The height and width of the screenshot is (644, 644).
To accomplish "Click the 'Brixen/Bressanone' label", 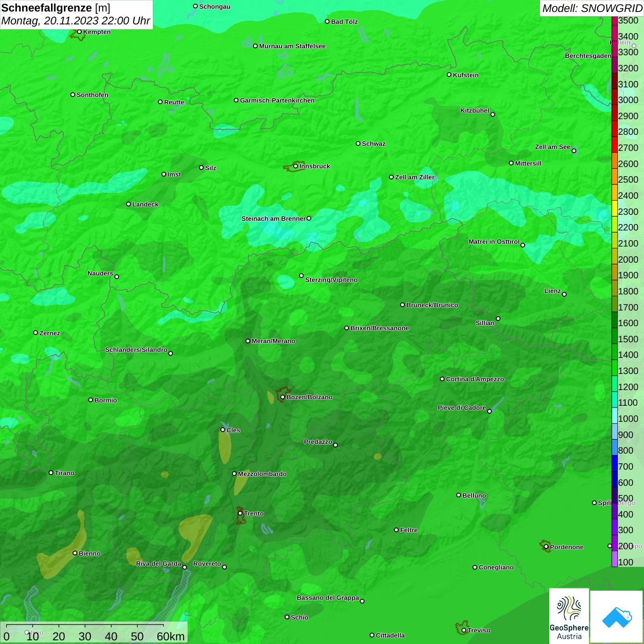I will pyautogui.click(x=379, y=328).
